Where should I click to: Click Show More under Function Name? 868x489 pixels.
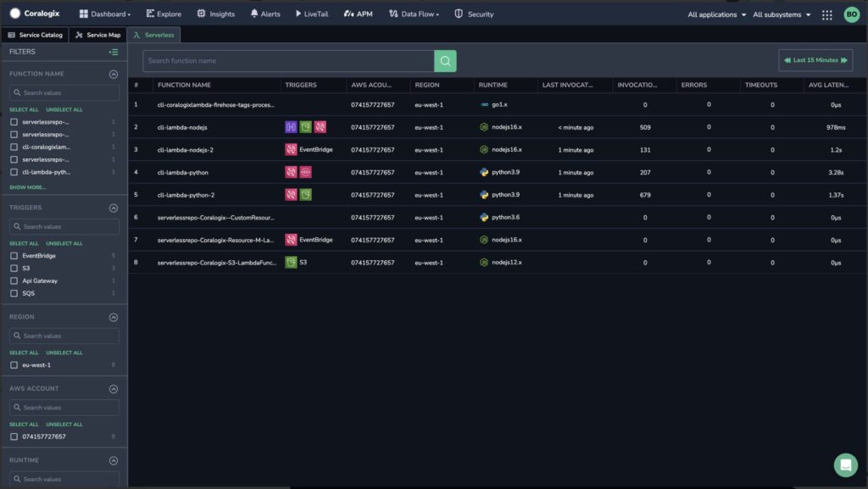tap(28, 187)
